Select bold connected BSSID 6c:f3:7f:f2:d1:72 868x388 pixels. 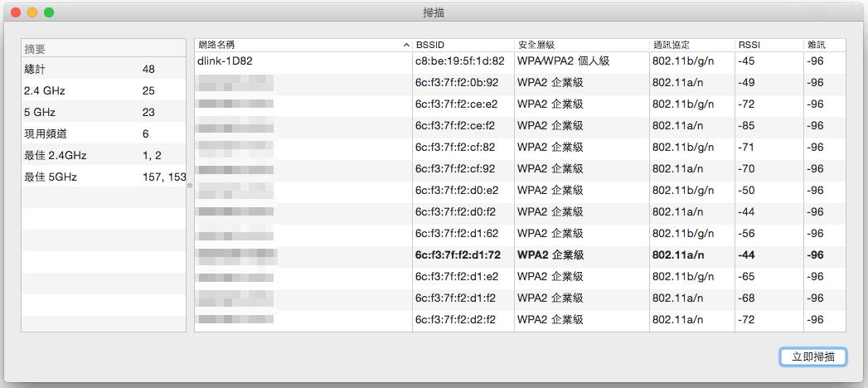(458, 255)
